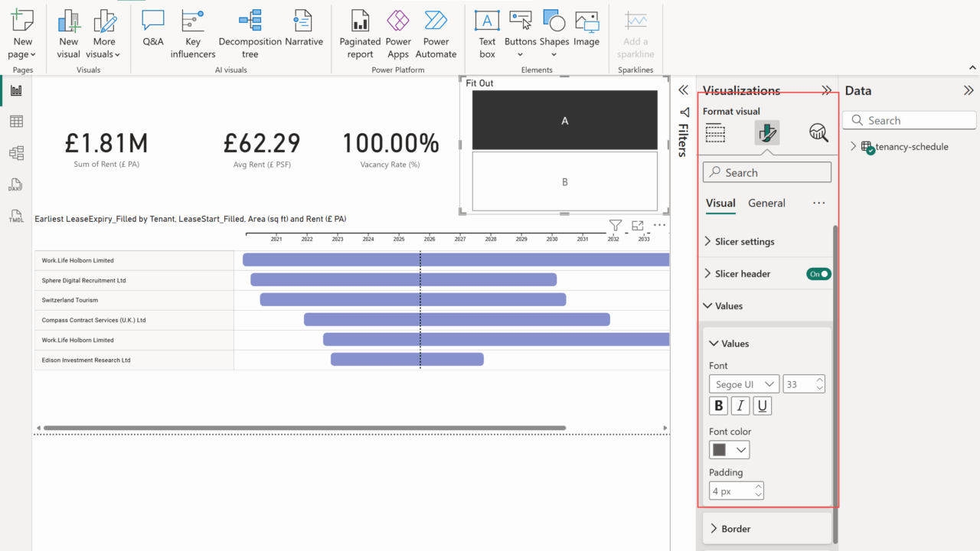The image size is (980, 551).
Task: Add a Decomposition tree visual
Action: pyautogui.click(x=250, y=34)
